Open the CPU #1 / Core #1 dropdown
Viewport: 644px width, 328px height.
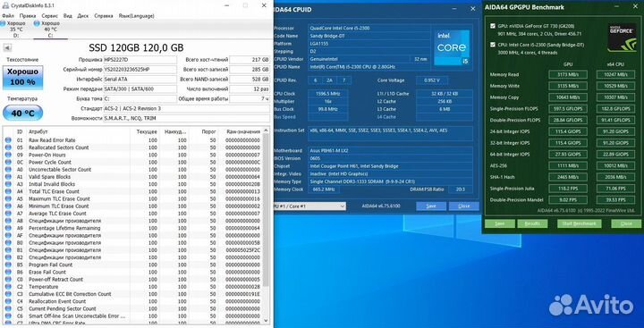pos(310,206)
